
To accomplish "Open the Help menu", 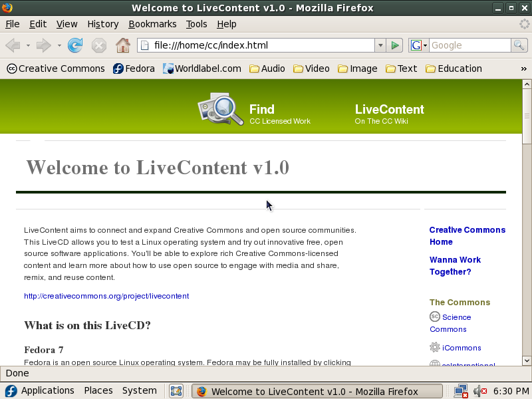I will click(227, 24).
